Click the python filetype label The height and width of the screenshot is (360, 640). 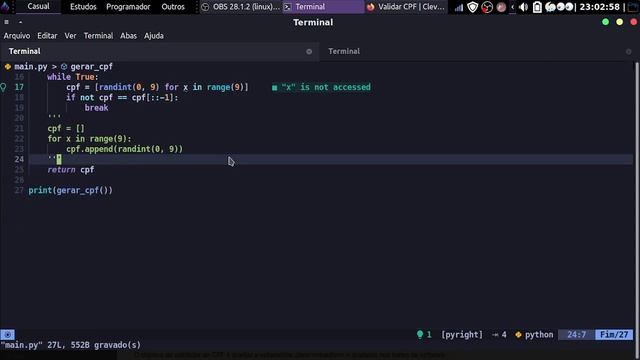tap(539, 335)
